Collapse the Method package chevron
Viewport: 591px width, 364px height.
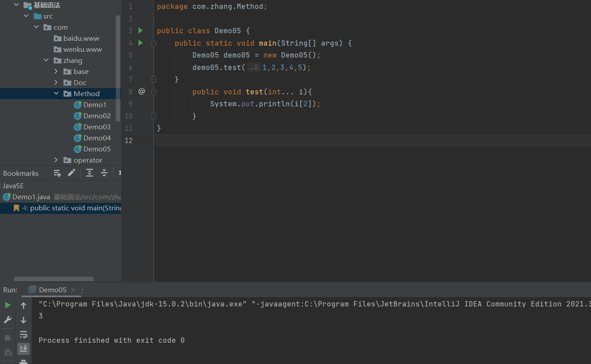56,93
